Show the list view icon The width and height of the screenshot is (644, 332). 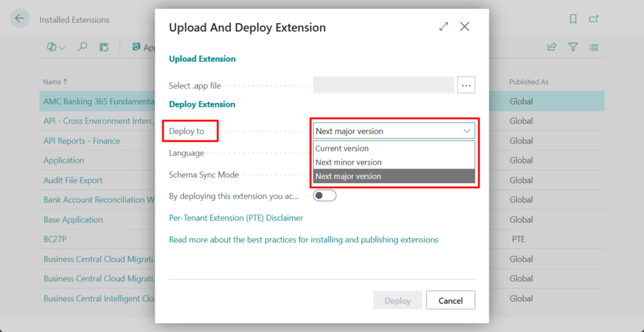click(x=594, y=47)
